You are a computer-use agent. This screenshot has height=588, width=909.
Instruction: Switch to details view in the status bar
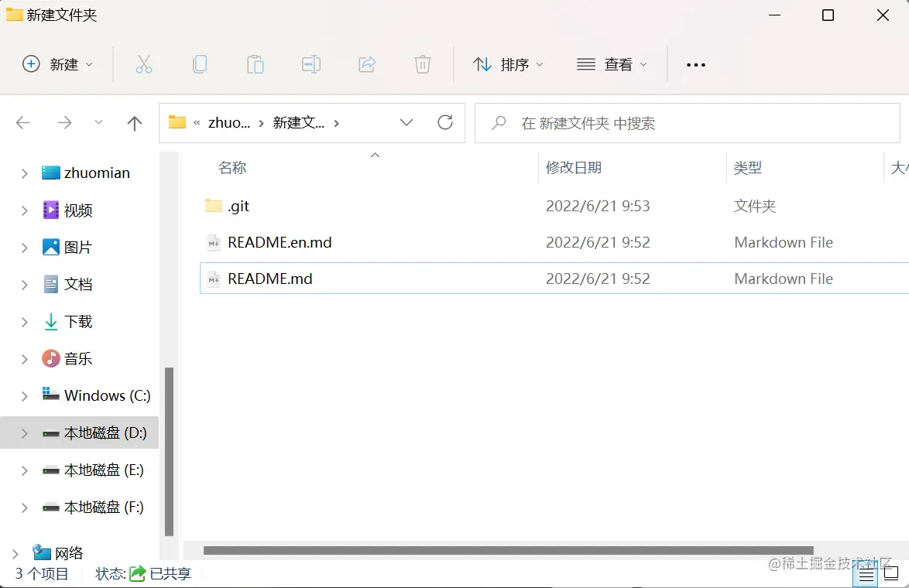coord(866,575)
